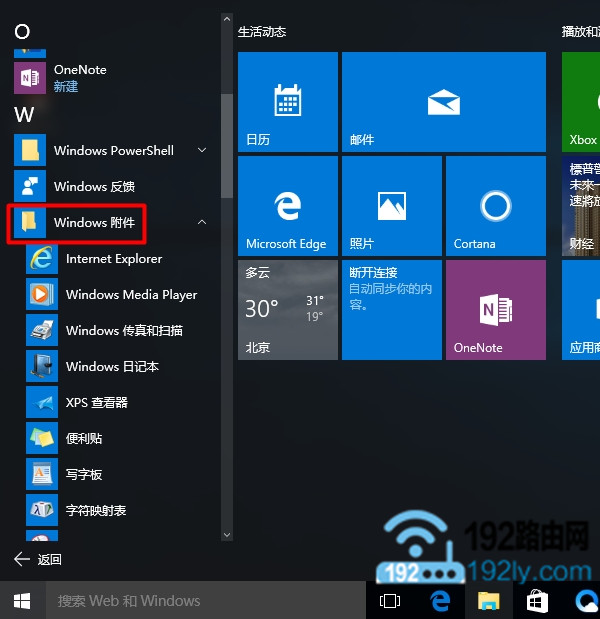This screenshot has height=619, width=600.
Task: Click the scrollbar up arrow
Action: pos(227,19)
